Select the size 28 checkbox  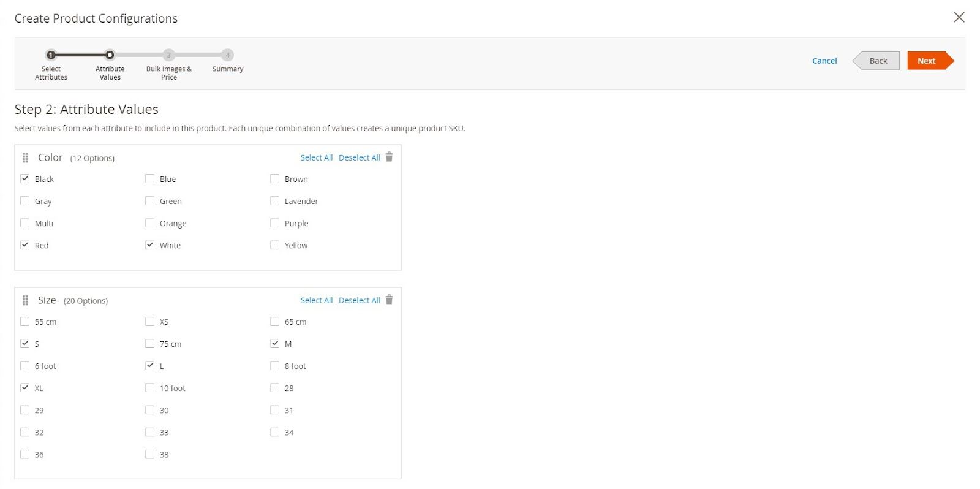275,388
